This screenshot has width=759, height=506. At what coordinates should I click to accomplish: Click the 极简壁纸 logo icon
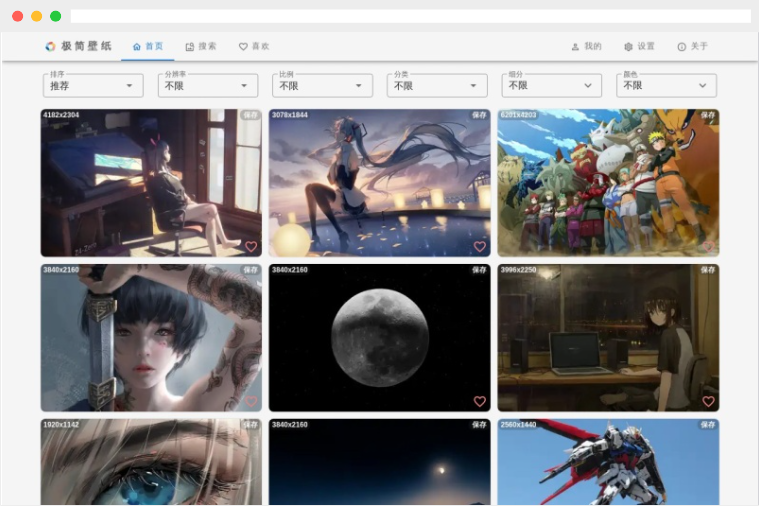tap(50, 46)
